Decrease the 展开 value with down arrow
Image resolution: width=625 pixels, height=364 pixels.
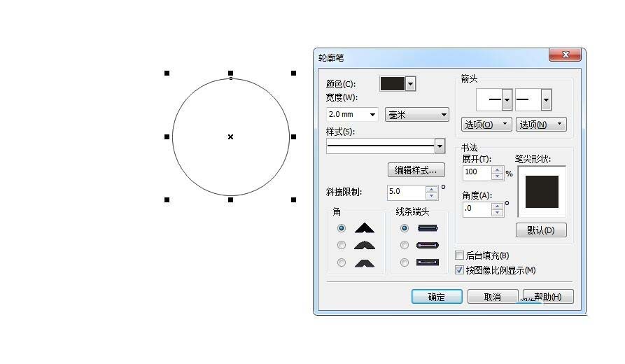497,176
